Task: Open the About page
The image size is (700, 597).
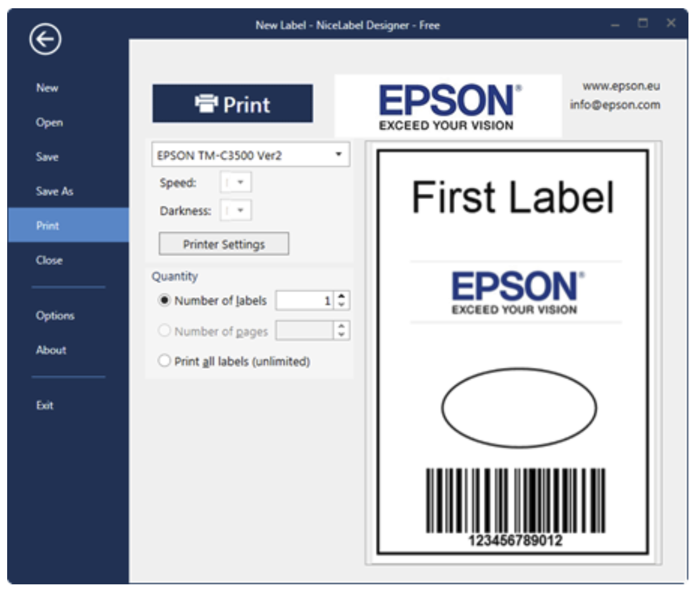Action: (x=51, y=350)
